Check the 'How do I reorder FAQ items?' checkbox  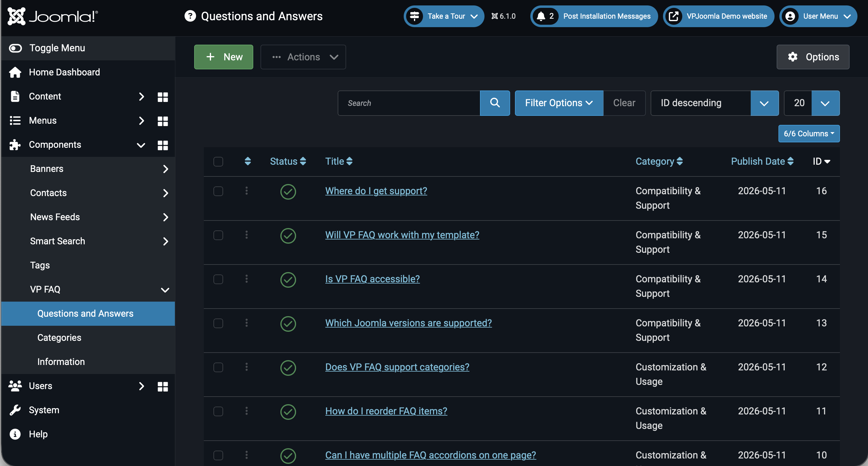coord(218,411)
